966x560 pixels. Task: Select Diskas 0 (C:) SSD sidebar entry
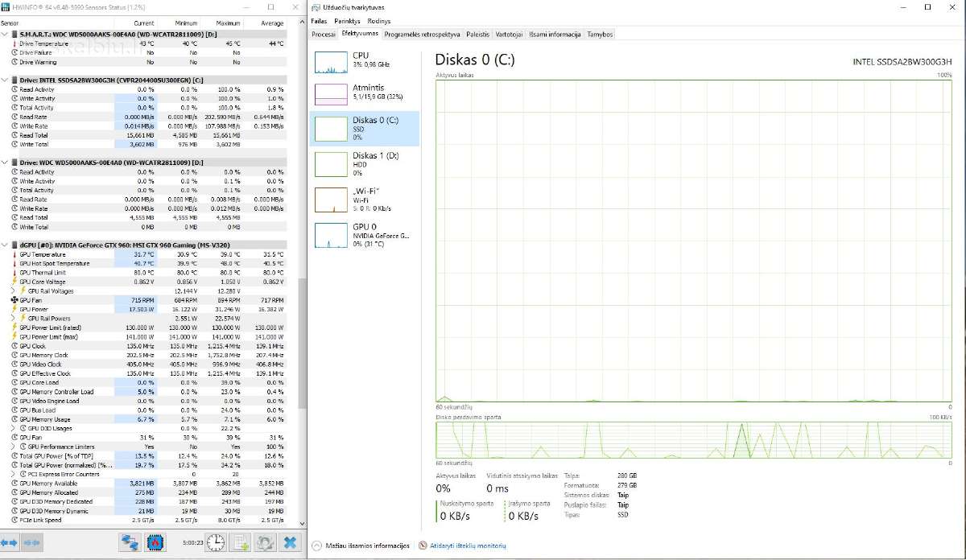(x=365, y=128)
